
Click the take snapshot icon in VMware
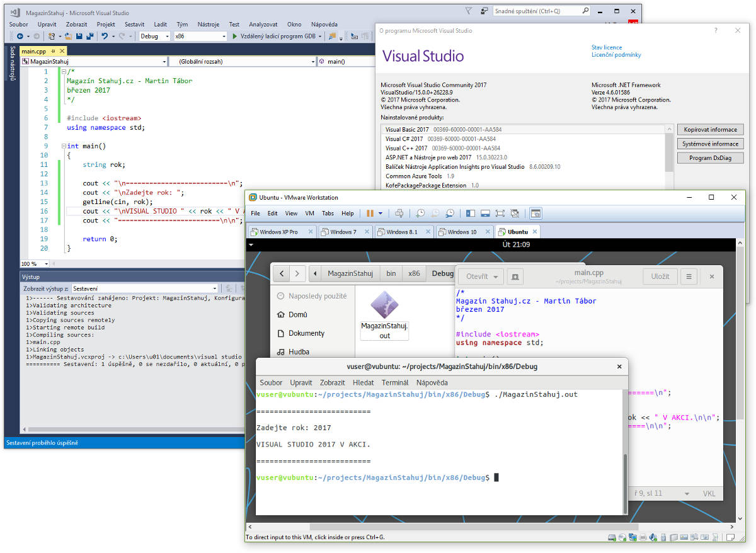(420, 213)
